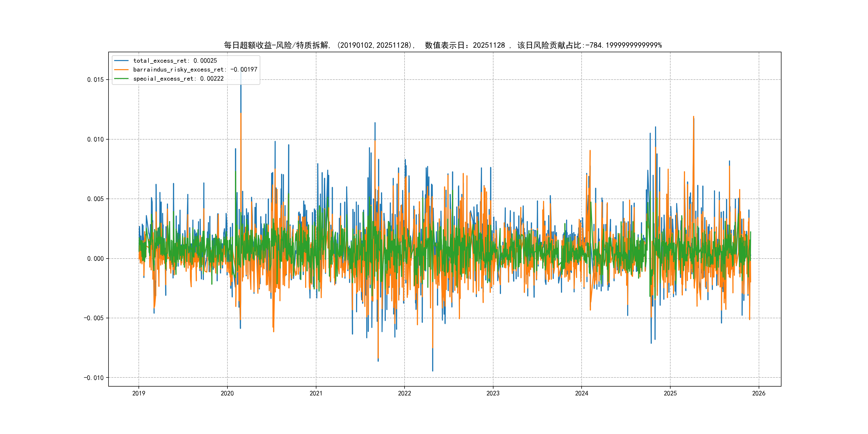Click the 2021 x-axis tick label

tap(316, 393)
